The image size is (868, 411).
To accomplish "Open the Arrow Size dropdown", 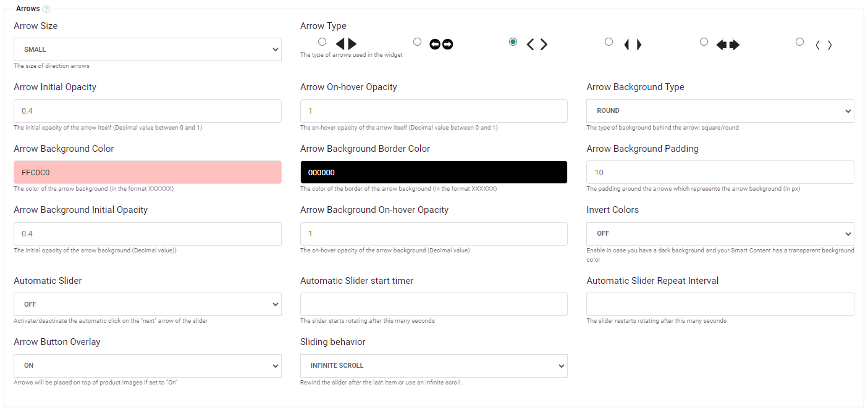I will coord(147,49).
